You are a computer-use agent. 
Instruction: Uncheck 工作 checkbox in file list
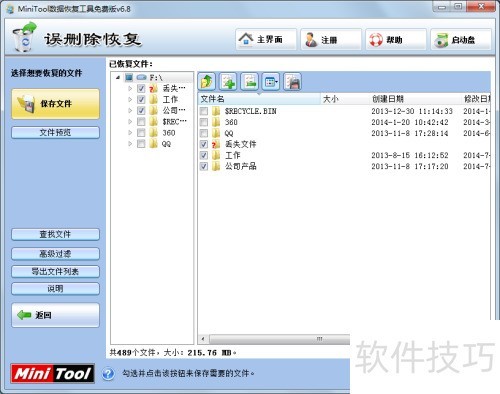coord(204,155)
